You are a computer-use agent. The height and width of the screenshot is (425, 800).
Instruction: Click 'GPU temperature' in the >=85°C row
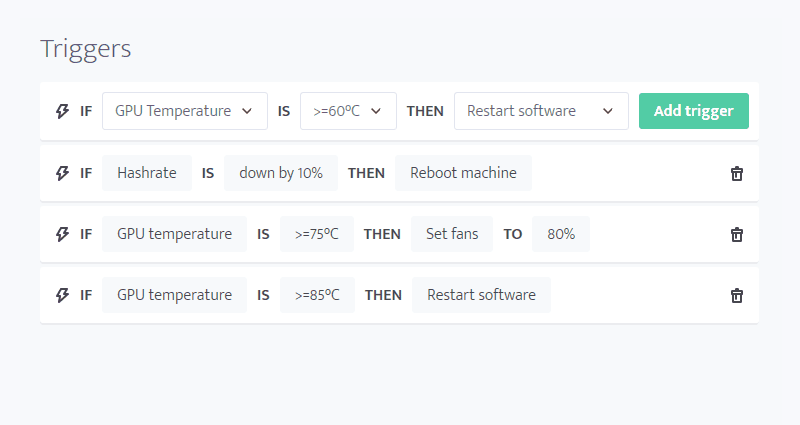pos(174,295)
